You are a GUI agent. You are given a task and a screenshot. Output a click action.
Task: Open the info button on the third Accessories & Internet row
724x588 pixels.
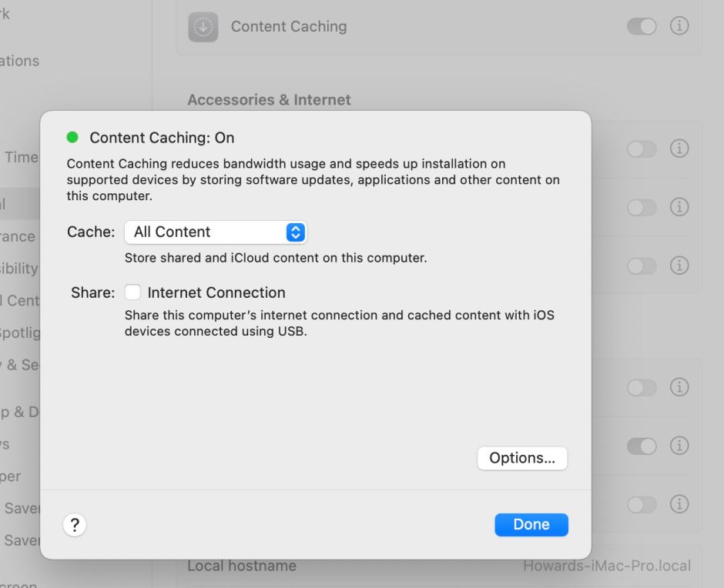click(x=679, y=266)
